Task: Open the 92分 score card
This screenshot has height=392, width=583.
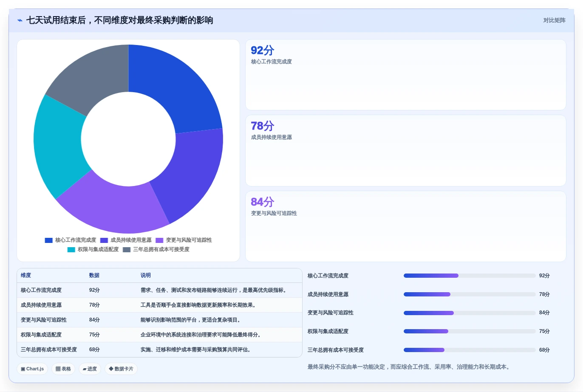Action: (x=406, y=75)
